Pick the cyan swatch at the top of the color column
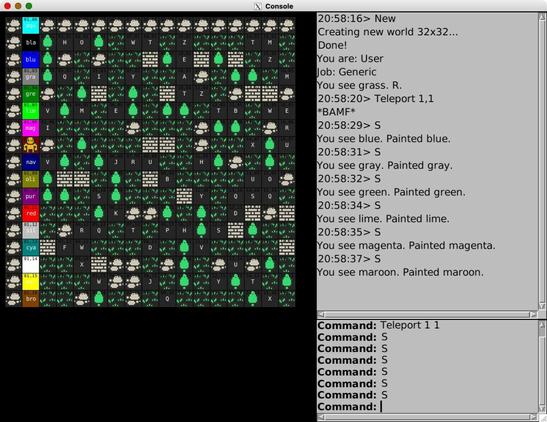The image size is (547, 422). [x=31, y=25]
